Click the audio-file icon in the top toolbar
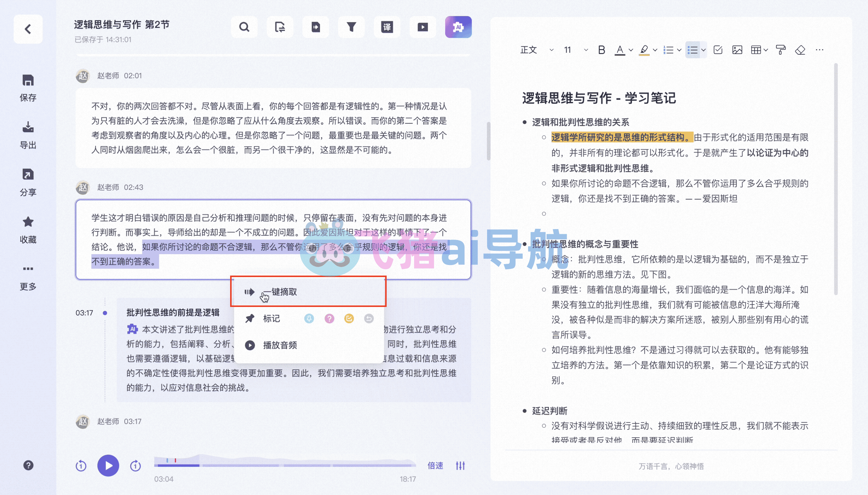This screenshot has width=868, height=495. [315, 27]
